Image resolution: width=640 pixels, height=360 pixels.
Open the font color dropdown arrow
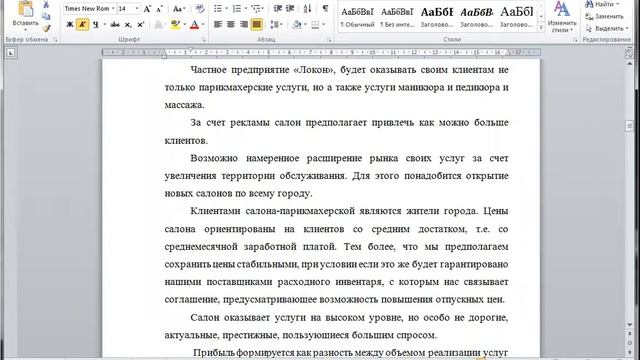pyautogui.click(x=203, y=25)
